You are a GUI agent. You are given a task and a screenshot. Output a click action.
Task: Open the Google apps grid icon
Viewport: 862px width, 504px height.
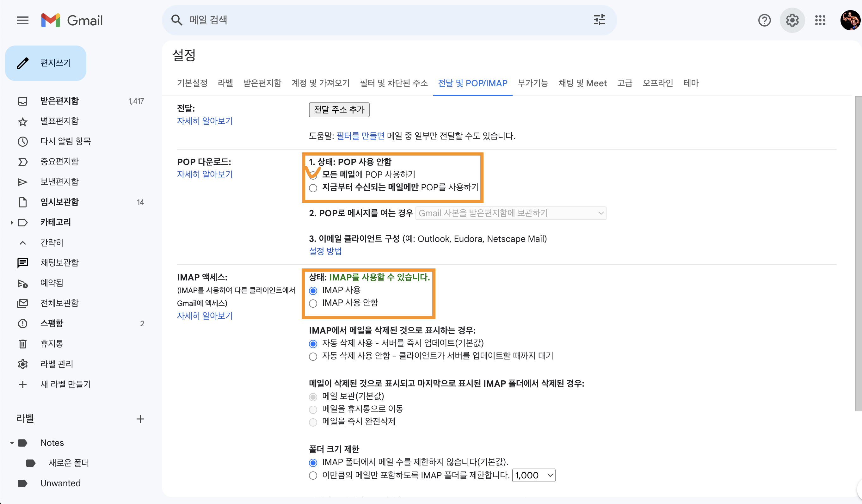pyautogui.click(x=820, y=21)
